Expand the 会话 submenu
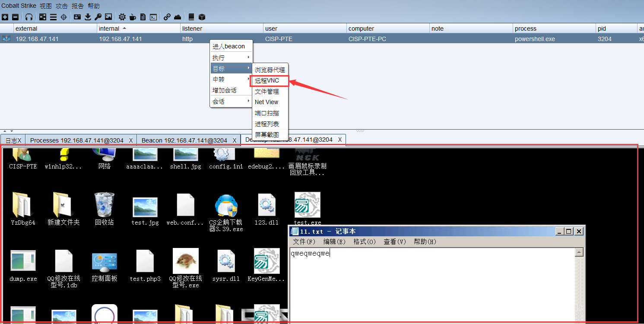 231,102
